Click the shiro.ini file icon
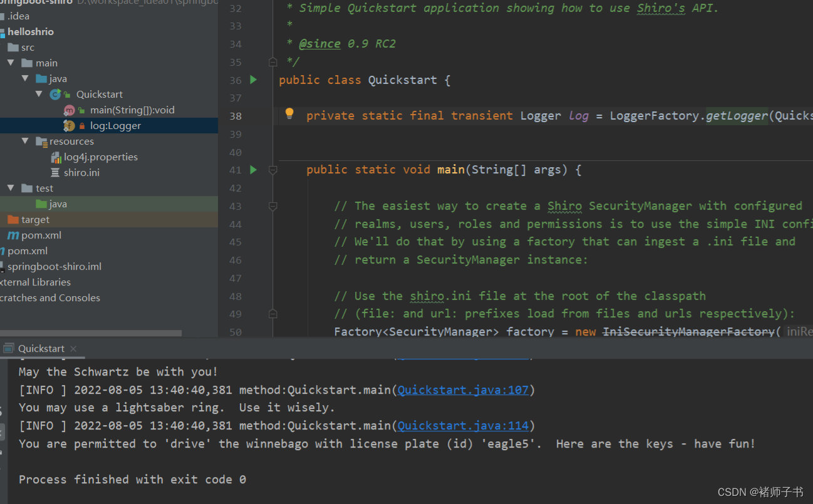 click(56, 172)
